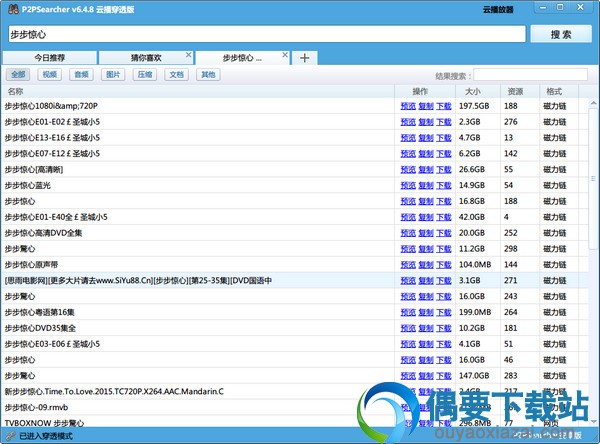This screenshot has height=444, width=600.
Task: Minimize the P2PSearcher window
Action: pyautogui.click(x=543, y=8)
